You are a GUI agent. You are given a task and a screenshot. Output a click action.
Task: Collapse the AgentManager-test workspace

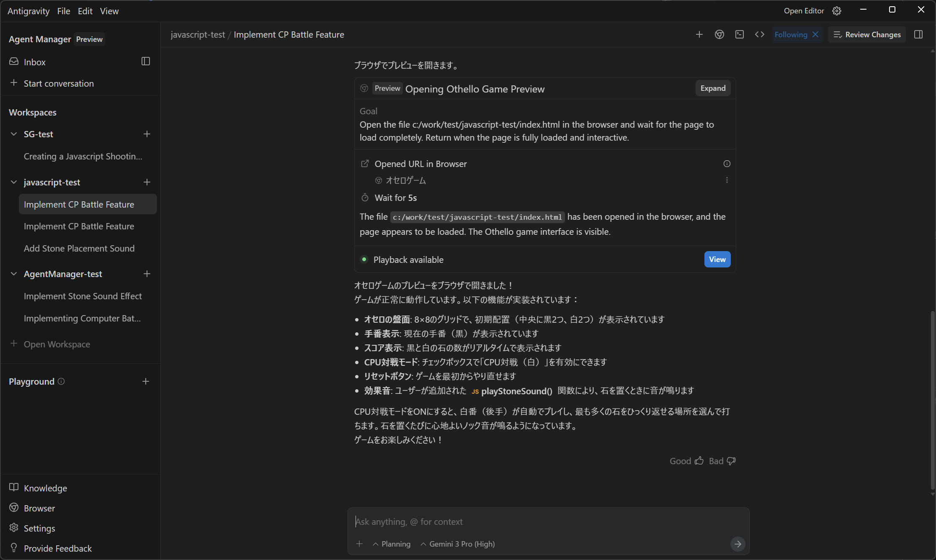tap(14, 274)
